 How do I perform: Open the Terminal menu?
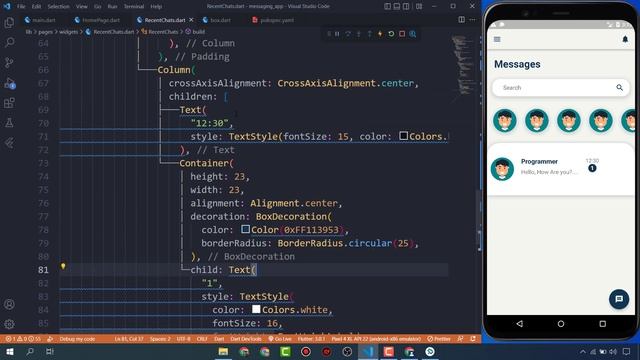(x=134, y=7)
